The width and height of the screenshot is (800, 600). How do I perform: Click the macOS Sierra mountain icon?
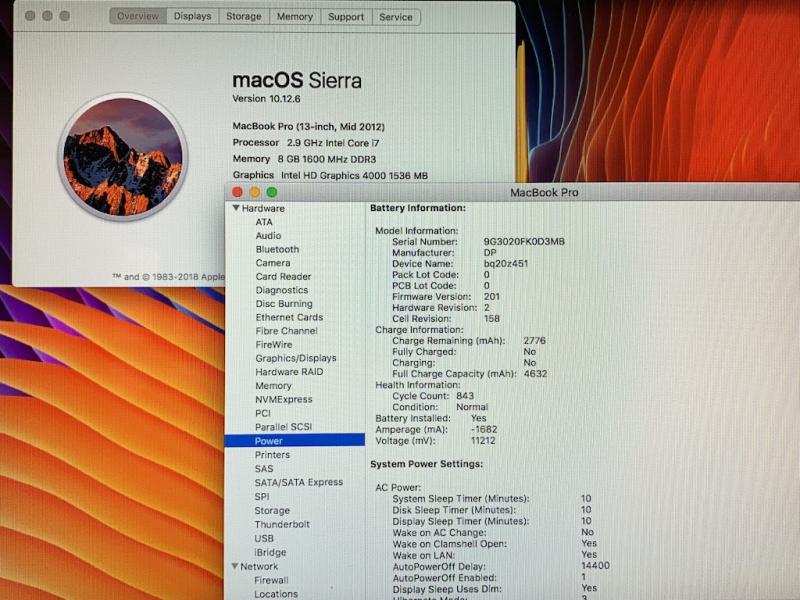[123, 157]
